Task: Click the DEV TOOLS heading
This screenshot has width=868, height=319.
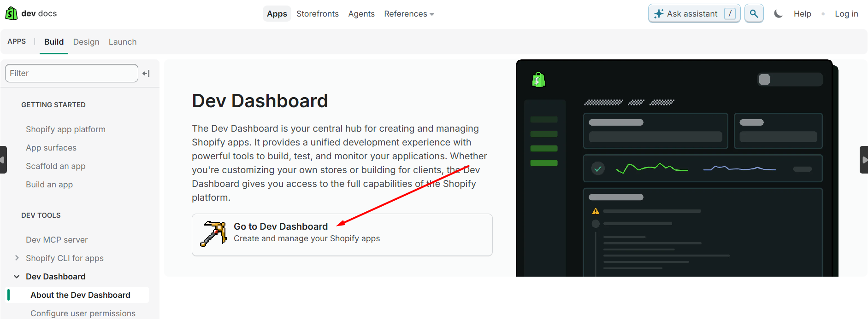Action: [x=41, y=215]
